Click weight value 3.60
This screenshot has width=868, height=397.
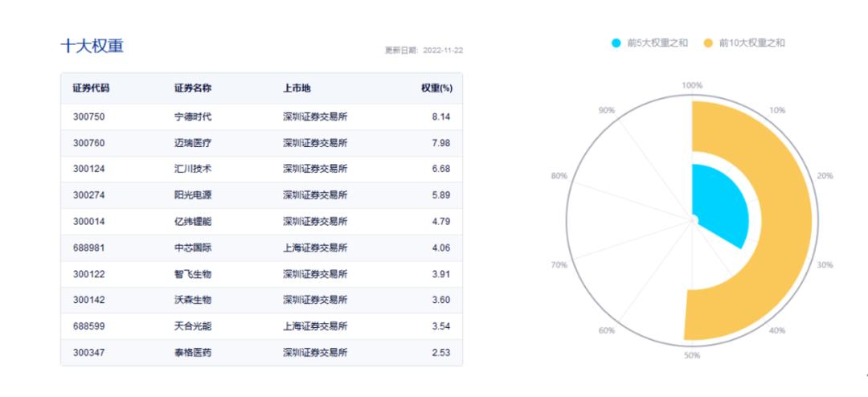441,300
